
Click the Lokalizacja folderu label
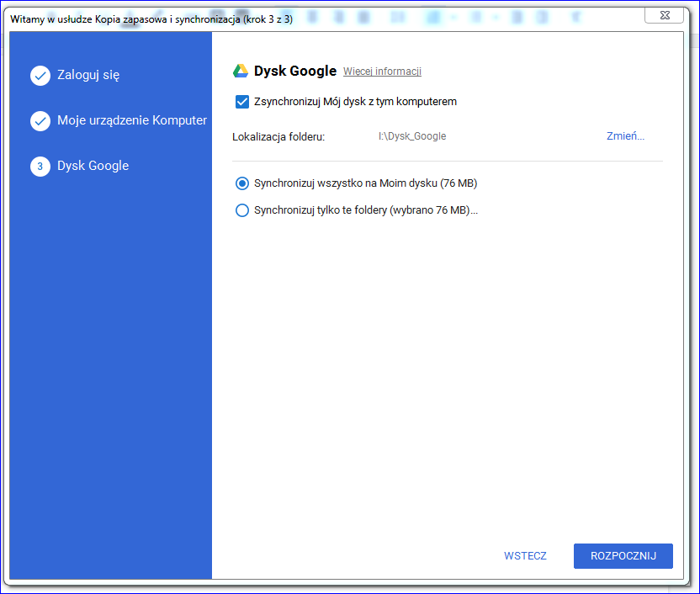tap(278, 136)
